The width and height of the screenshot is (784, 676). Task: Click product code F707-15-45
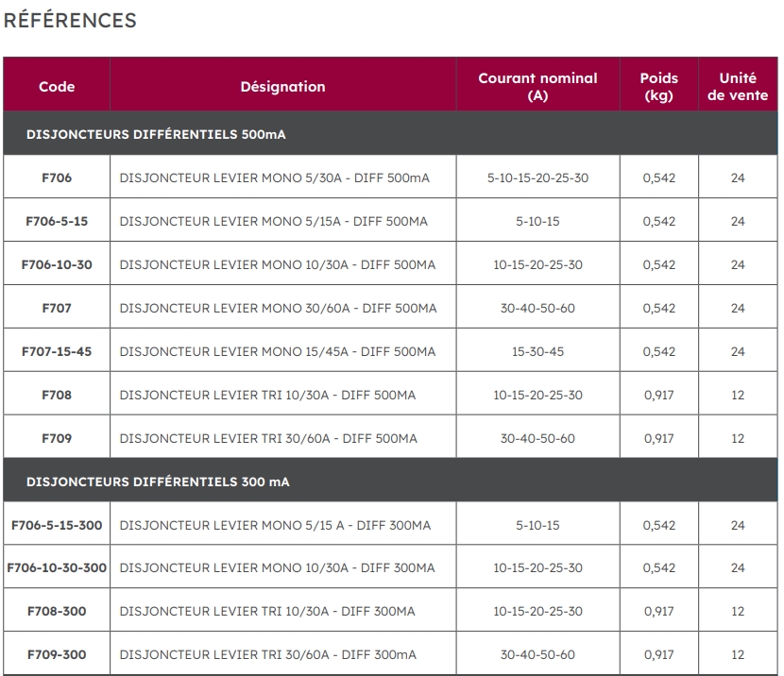57,351
